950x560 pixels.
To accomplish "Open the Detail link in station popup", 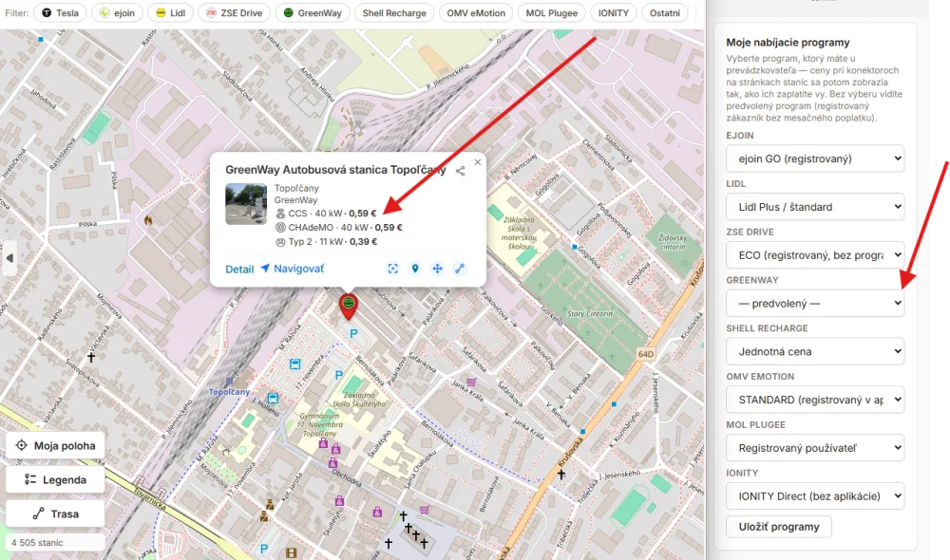I will pyautogui.click(x=239, y=269).
